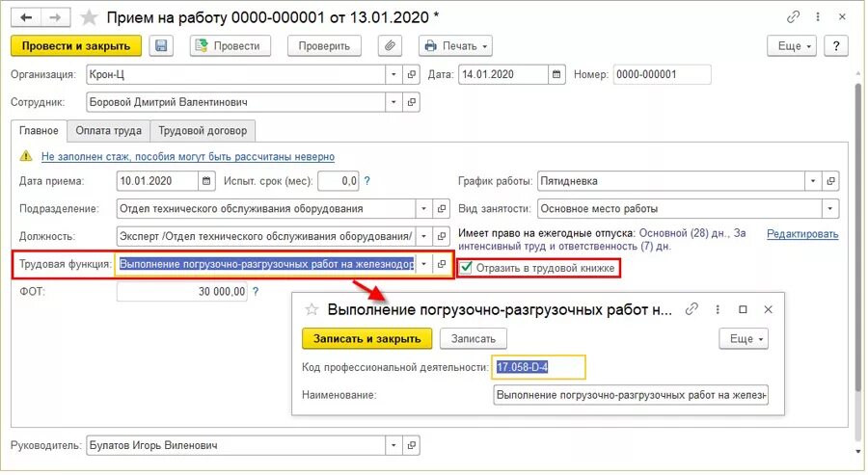Click the Проверить button
Screen dimensions: 868x475
point(324,46)
